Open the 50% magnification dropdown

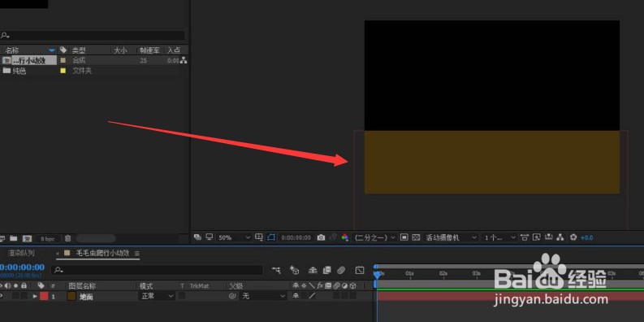coord(234,237)
